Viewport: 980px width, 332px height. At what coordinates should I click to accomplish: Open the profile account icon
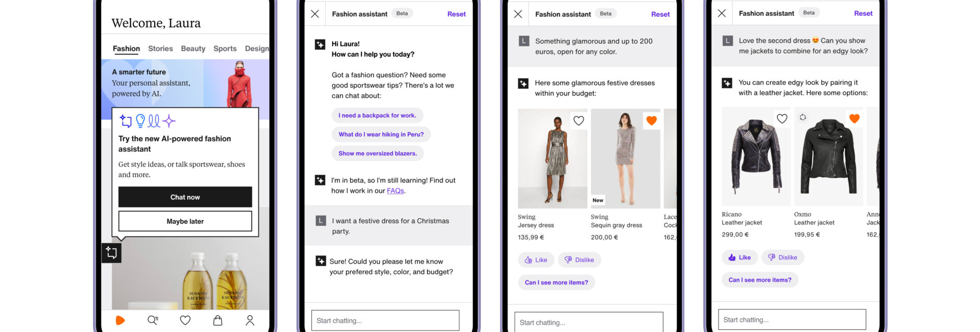[x=250, y=320]
